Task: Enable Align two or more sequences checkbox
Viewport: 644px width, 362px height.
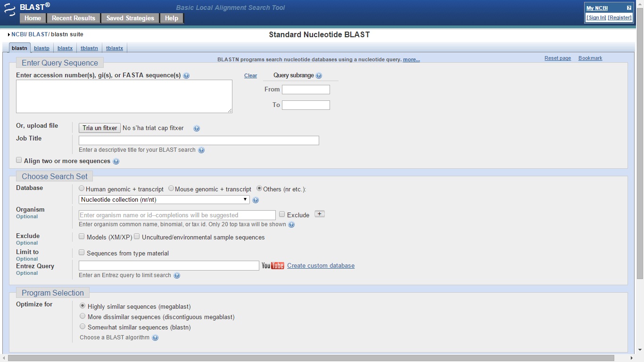Action: tap(19, 160)
